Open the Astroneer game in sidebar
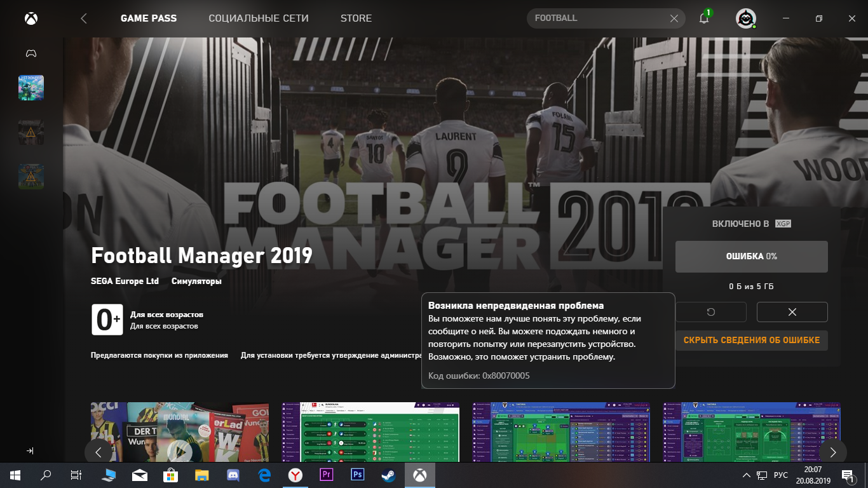The image size is (868, 488). pyautogui.click(x=31, y=88)
